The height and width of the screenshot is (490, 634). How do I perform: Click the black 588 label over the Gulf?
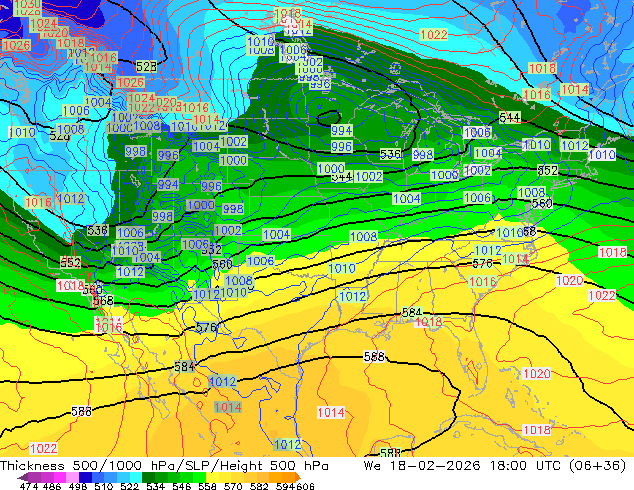pos(374,357)
